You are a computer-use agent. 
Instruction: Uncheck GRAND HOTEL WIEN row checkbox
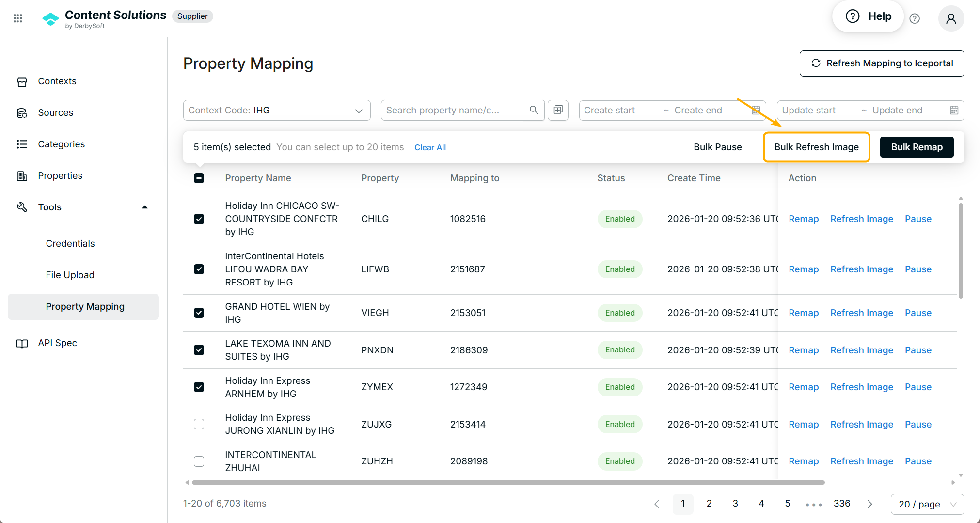[x=199, y=313]
